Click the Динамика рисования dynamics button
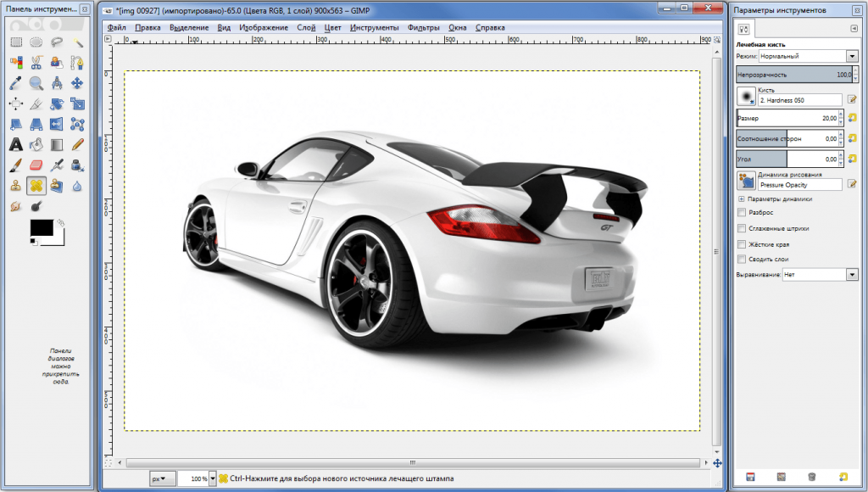Viewport: 868px width, 492px height. (x=746, y=180)
